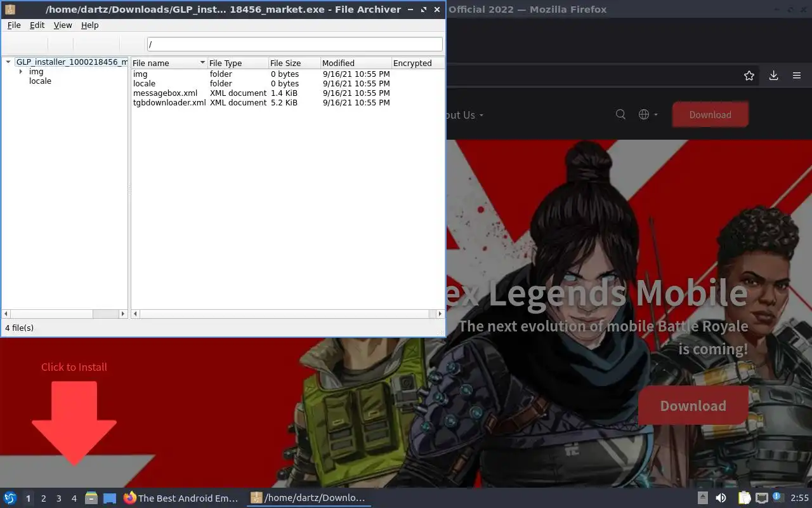Sort by Encrypted column header
The image size is (812, 508).
[417, 63]
